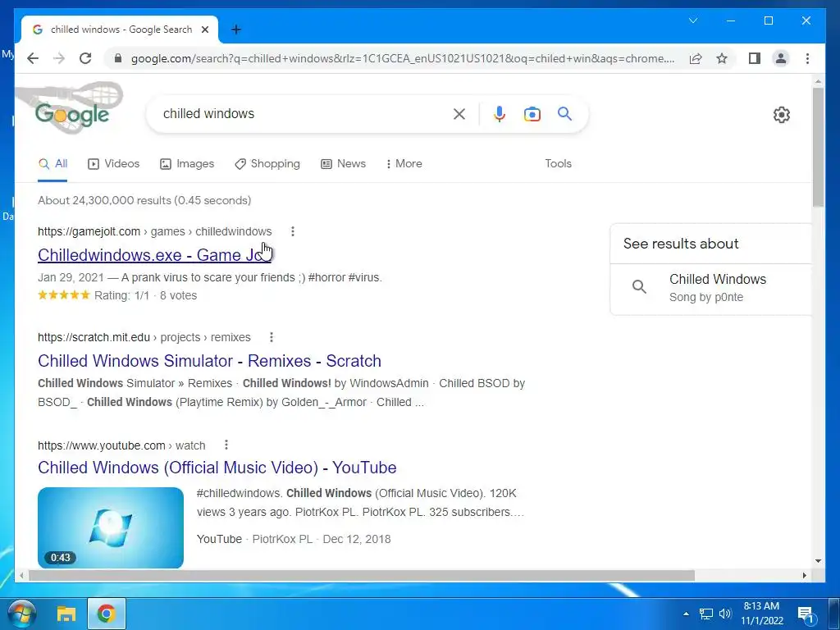Image resolution: width=840 pixels, height=630 pixels.
Task: Share this page using the share icon
Action: (x=696, y=58)
